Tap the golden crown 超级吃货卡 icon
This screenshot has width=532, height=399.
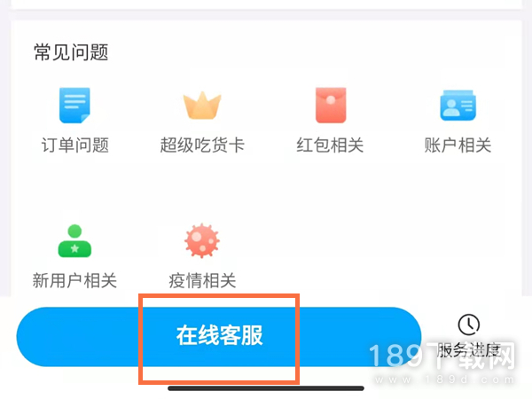click(202, 106)
